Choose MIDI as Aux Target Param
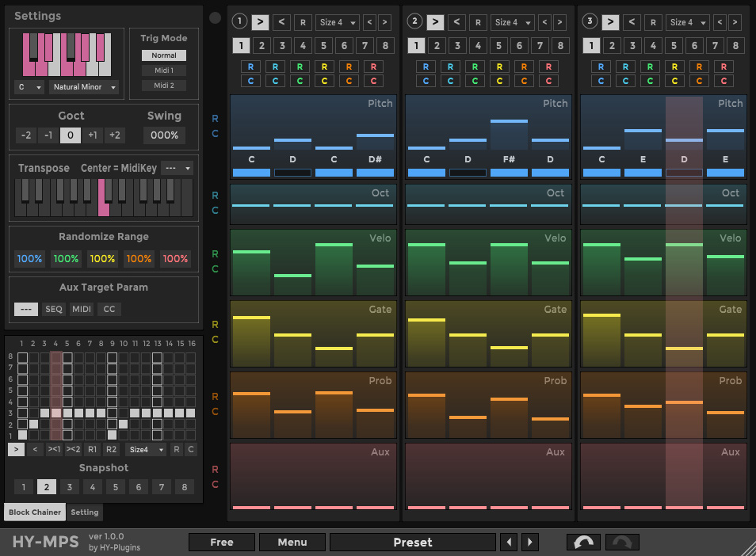The width and height of the screenshot is (756, 556). 82,310
